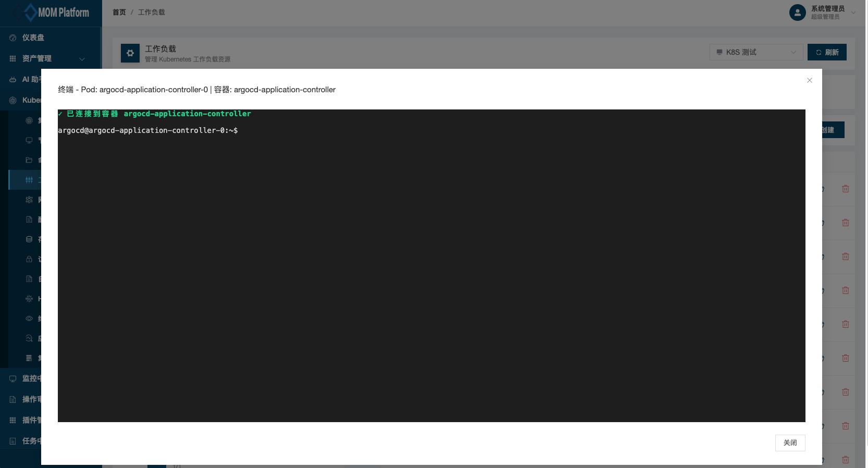This screenshot has width=868, height=468.
Task: Focus the terminal at the argocd shell prompt
Action: [148, 130]
